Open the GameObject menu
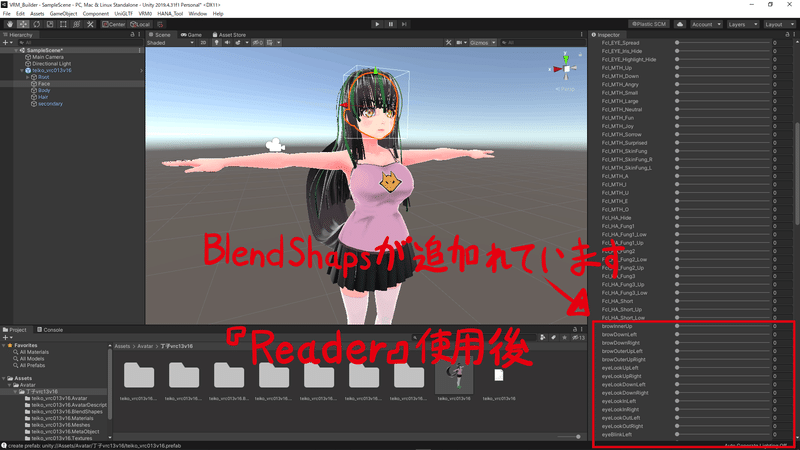This screenshot has width=800, height=450. (x=63, y=14)
